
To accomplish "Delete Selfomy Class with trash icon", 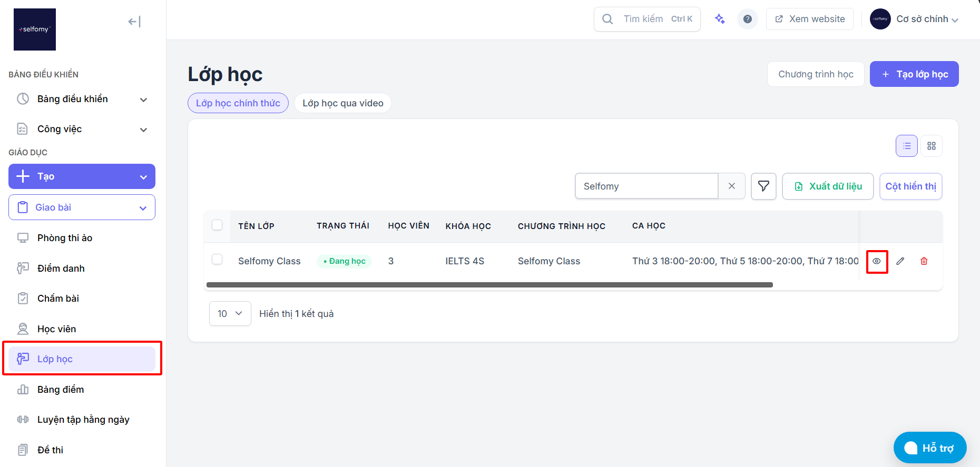I will (924, 261).
